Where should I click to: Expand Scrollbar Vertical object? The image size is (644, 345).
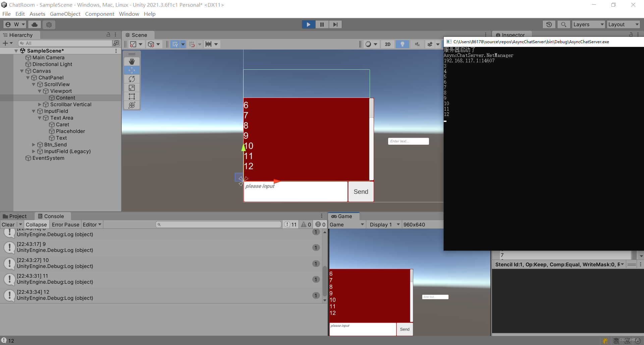[x=40, y=105]
